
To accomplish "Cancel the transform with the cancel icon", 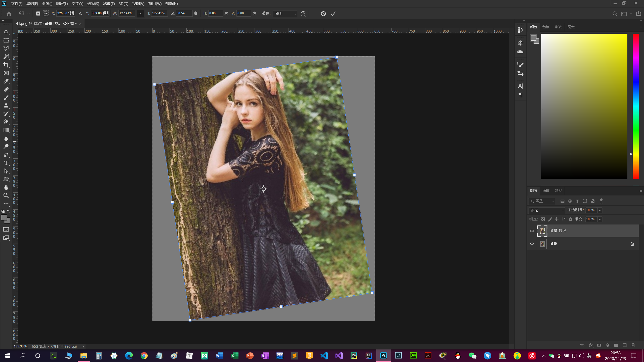I will click(x=323, y=14).
